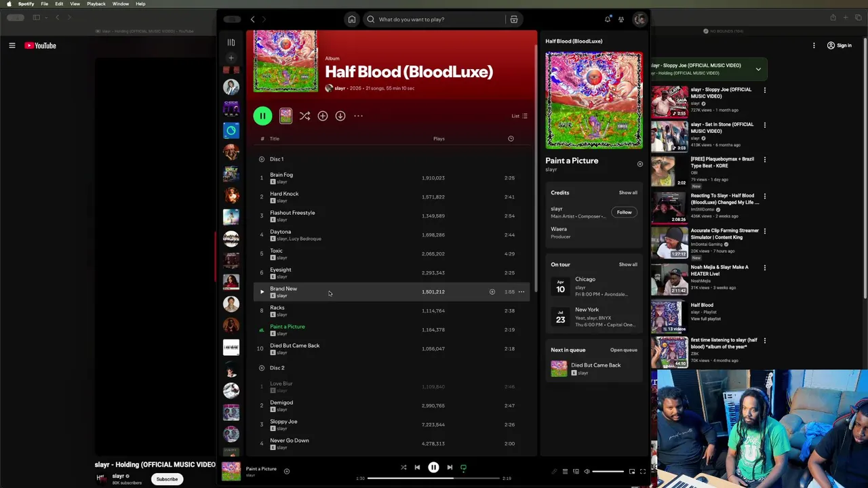Open the YouTube hamburger guide menu
This screenshot has height=488, width=868.
[x=12, y=46]
